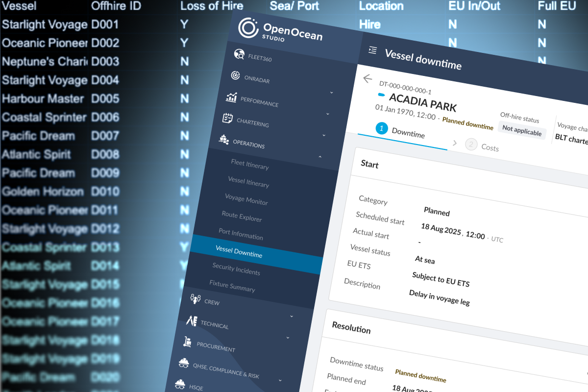Open Fleet Itinerary in the sidebar
Screen dimensions: 588x392
tap(249, 164)
